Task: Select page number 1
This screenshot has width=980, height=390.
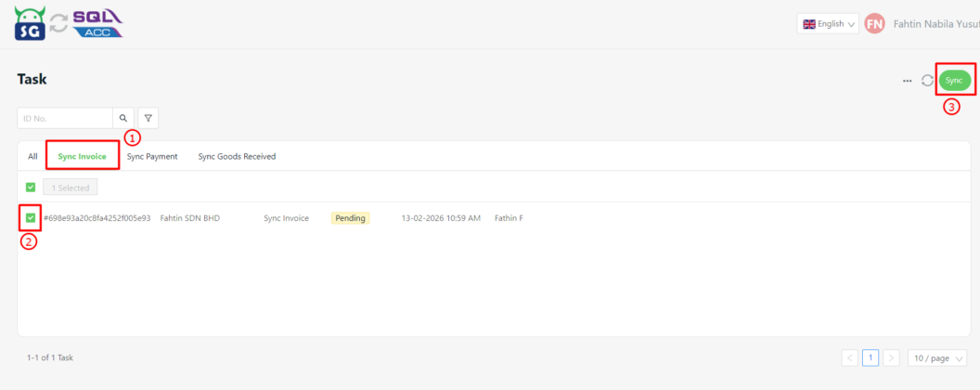Action: (870, 357)
